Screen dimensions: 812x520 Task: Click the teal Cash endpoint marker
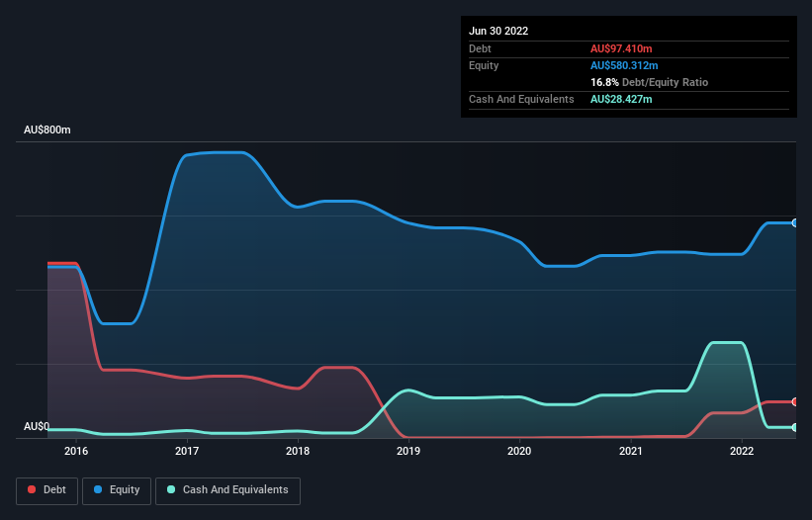[x=795, y=427]
